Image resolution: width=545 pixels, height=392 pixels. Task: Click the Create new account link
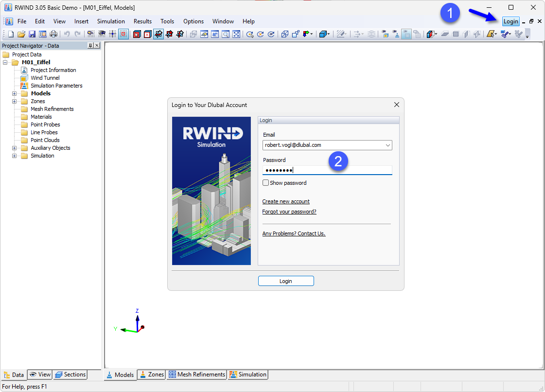286,201
